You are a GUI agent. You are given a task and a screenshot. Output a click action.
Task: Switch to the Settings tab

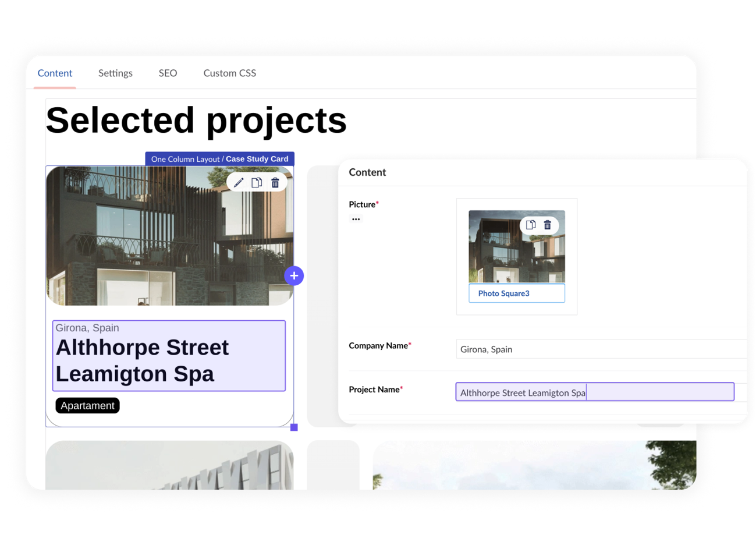coord(115,73)
